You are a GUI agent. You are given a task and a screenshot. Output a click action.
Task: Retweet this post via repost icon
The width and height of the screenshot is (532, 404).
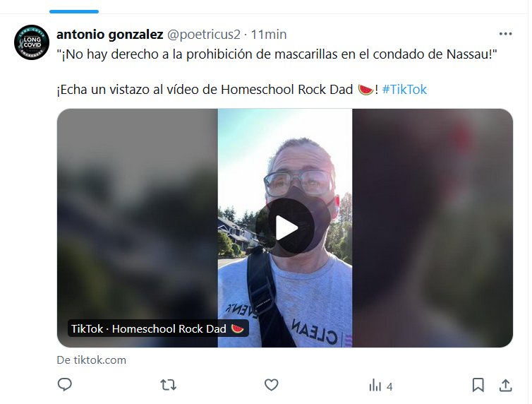pos(169,385)
